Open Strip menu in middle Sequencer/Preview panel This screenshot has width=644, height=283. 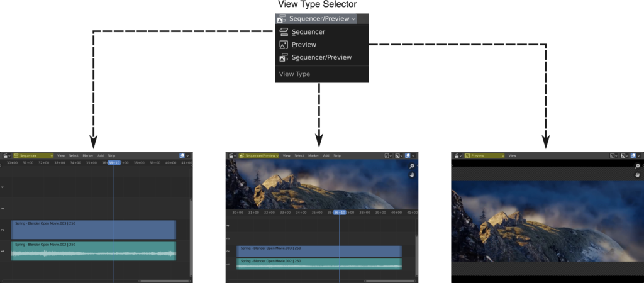point(337,156)
